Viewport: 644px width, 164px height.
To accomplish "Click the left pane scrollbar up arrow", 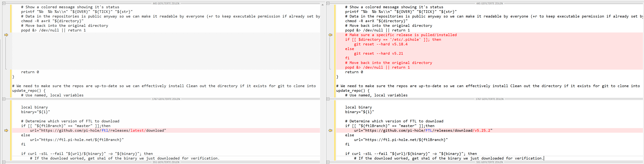I will [323, 4].
